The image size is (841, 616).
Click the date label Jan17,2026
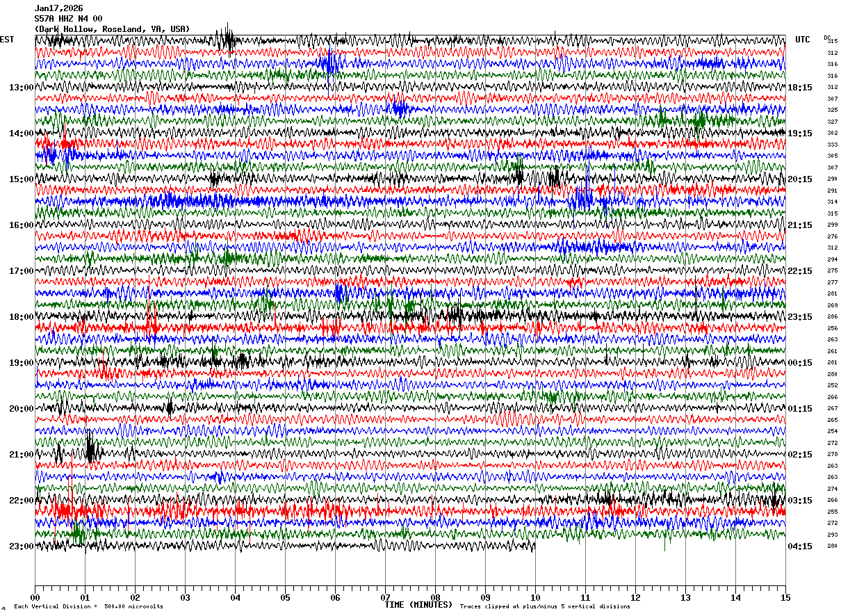(58, 8)
